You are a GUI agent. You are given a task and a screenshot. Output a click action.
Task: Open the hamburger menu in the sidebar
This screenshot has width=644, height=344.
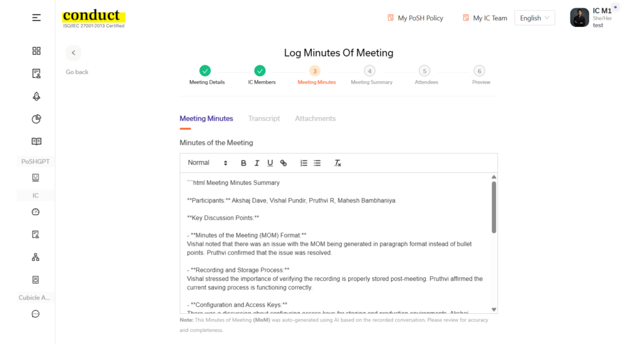click(36, 18)
